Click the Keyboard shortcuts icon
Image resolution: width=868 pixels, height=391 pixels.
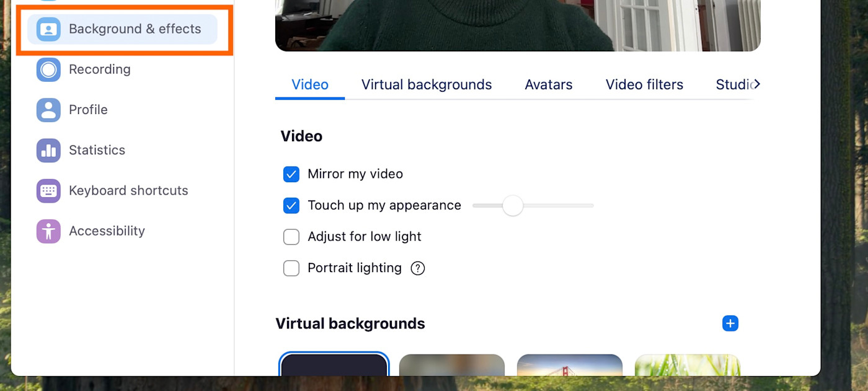(x=48, y=190)
